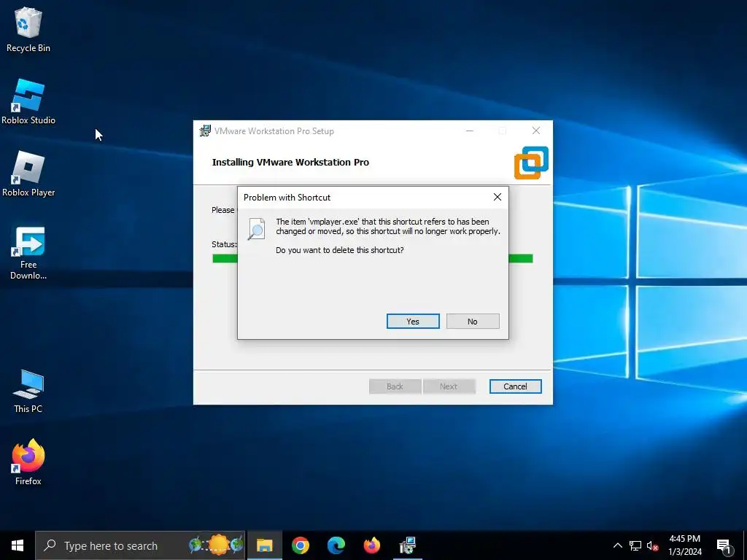Click the taskbar search box
Screen dimensions: 747x560
click(x=140, y=545)
